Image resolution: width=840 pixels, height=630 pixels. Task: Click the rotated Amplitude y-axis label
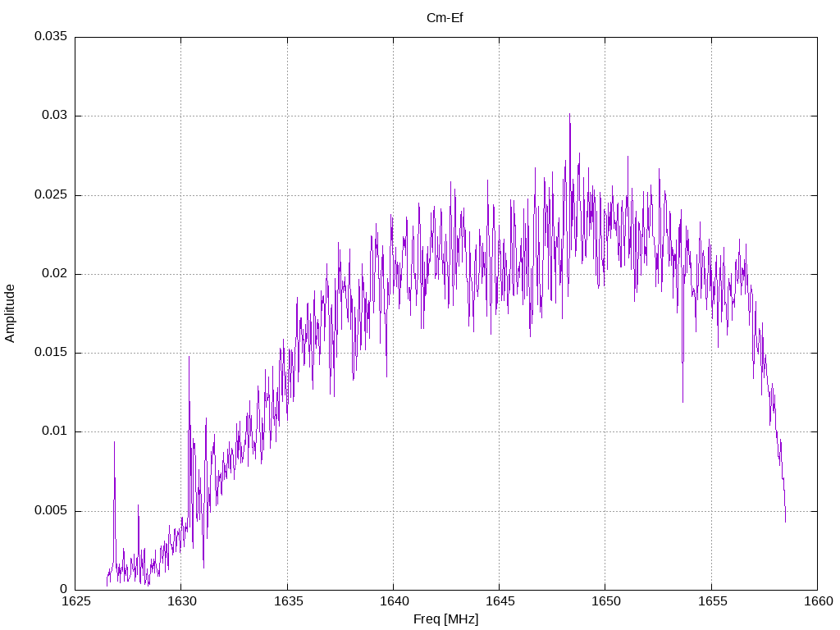[10, 313]
